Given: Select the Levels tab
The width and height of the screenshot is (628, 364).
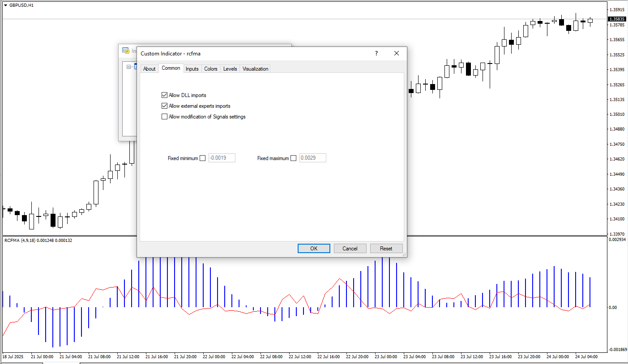Looking at the screenshot, I should click(x=230, y=69).
